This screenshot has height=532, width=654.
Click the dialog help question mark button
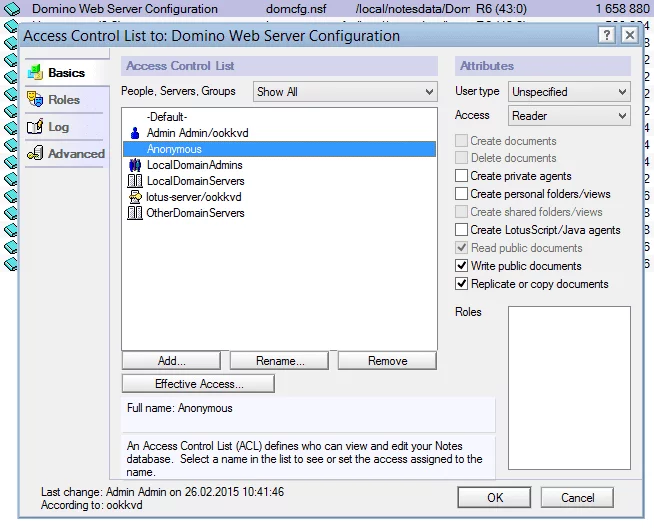(x=607, y=35)
